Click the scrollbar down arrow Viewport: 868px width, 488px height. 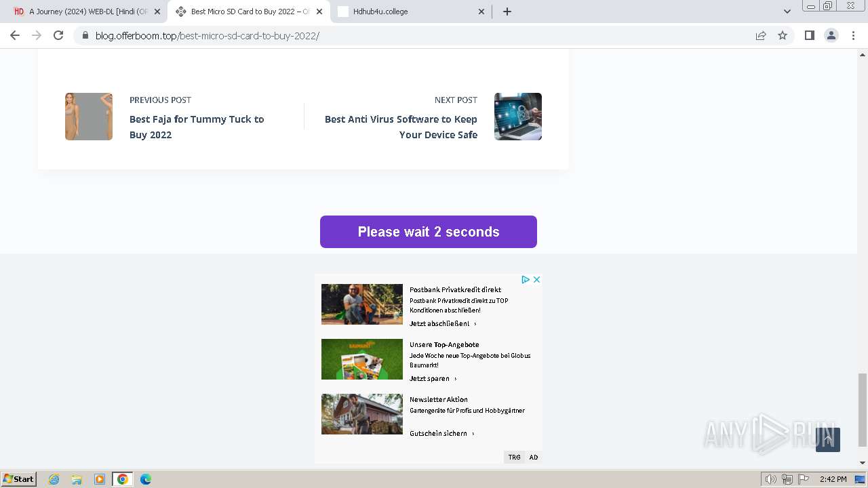coord(863,463)
